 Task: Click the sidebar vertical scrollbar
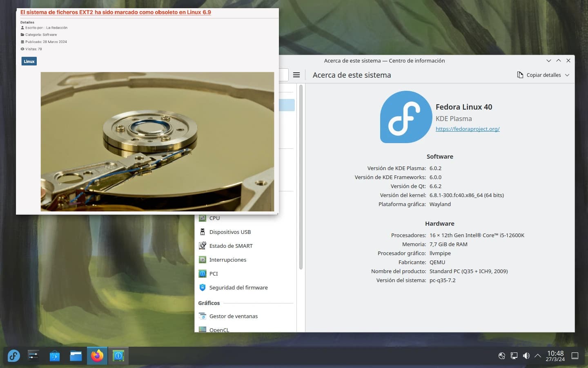[301, 176]
